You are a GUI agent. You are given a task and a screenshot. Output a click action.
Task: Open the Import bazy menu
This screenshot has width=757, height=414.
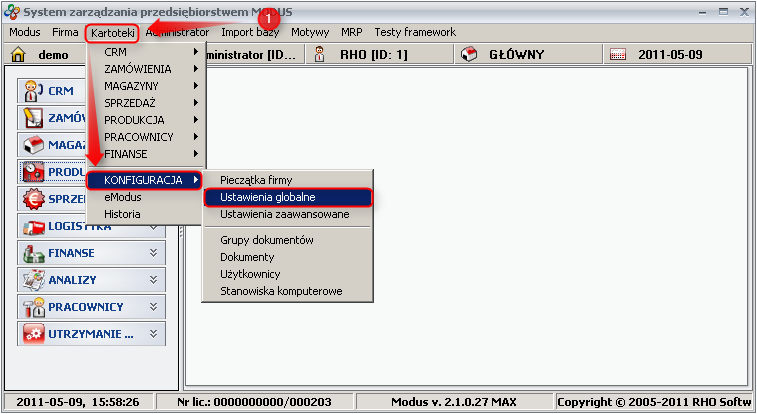(x=250, y=32)
